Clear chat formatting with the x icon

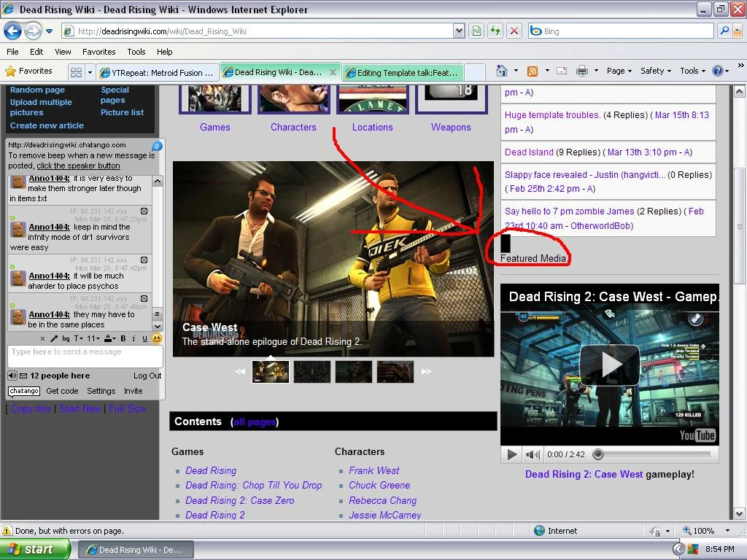pyautogui.click(x=42, y=338)
